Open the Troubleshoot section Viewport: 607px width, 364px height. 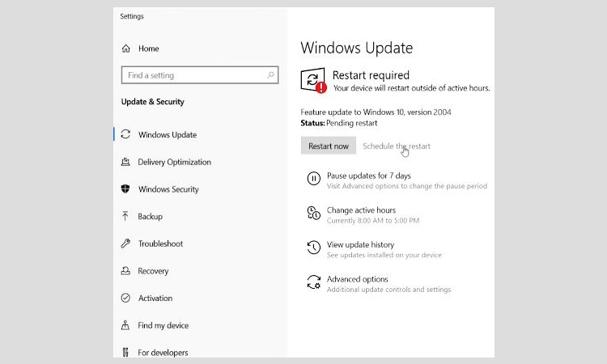pos(161,243)
